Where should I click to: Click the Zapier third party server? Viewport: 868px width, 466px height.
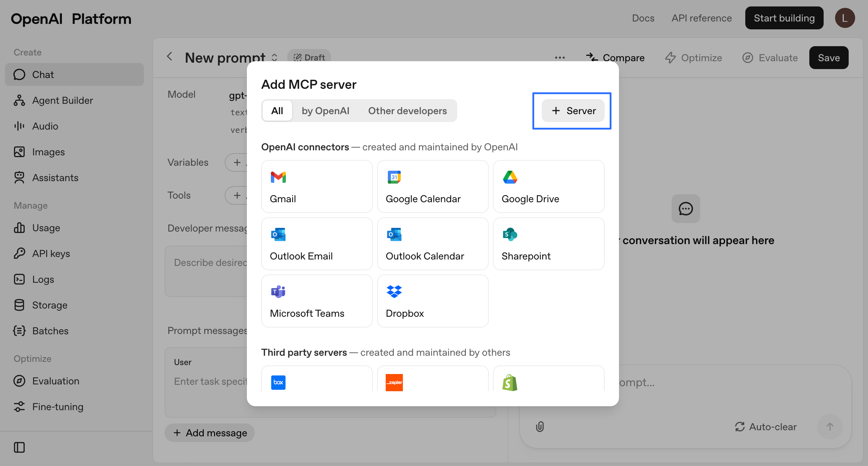point(433,380)
